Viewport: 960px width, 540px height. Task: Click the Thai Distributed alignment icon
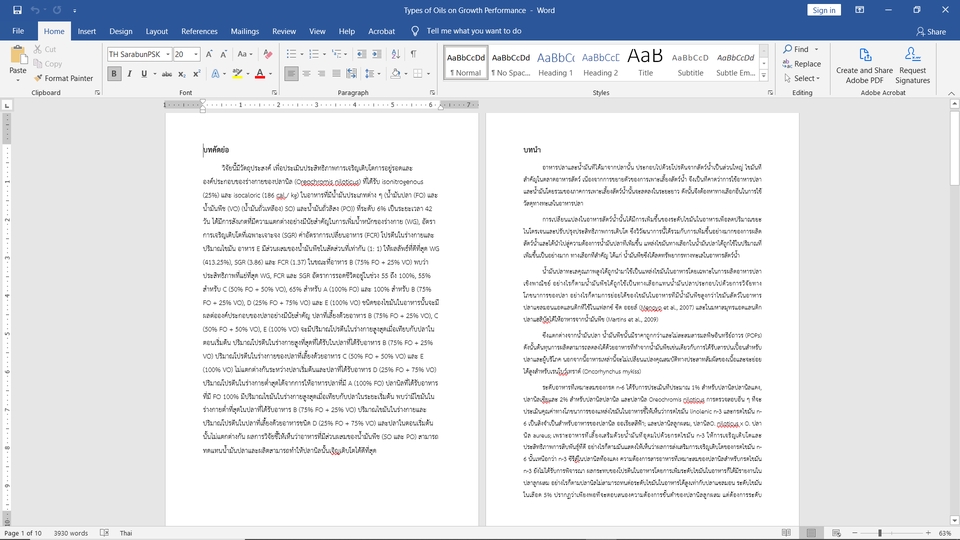click(x=351, y=74)
